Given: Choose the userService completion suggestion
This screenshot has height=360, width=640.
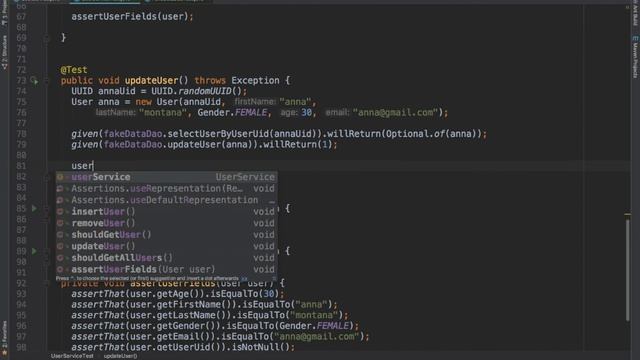Looking at the screenshot, I should coord(167,177).
